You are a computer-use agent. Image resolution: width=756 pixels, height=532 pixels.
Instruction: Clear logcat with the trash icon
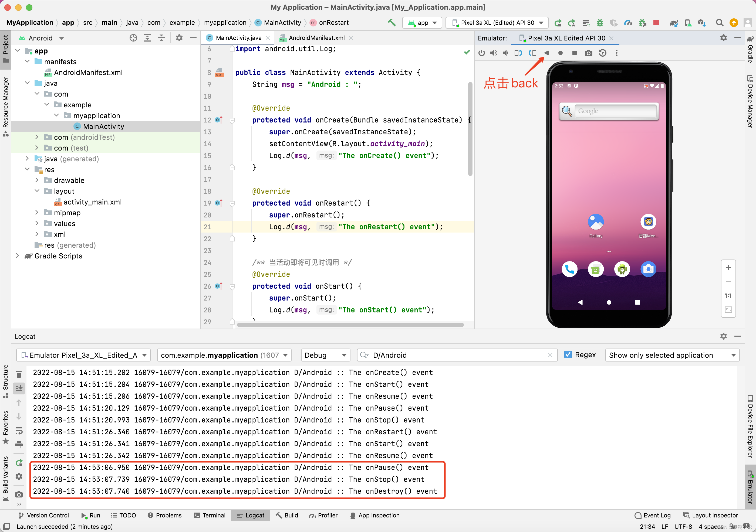(x=19, y=374)
